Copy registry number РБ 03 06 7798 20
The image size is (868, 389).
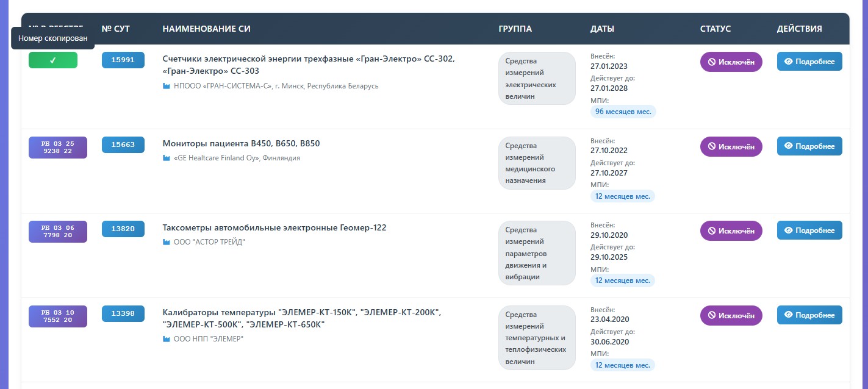58,232
